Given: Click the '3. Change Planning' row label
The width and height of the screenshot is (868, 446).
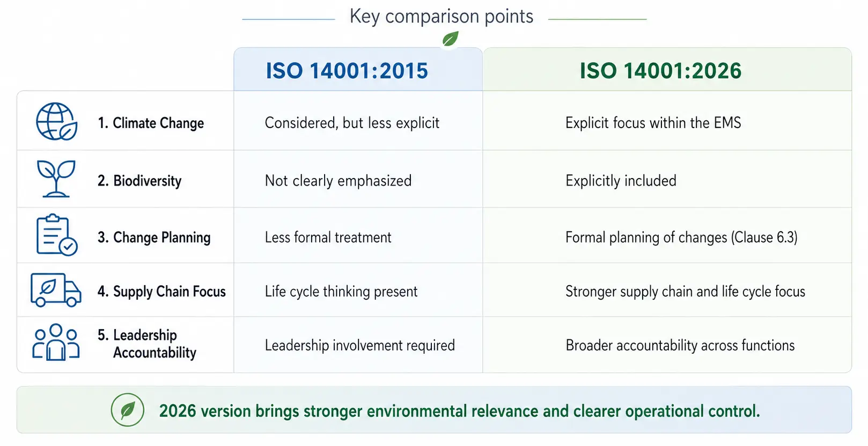Looking at the screenshot, I should pyautogui.click(x=154, y=237).
